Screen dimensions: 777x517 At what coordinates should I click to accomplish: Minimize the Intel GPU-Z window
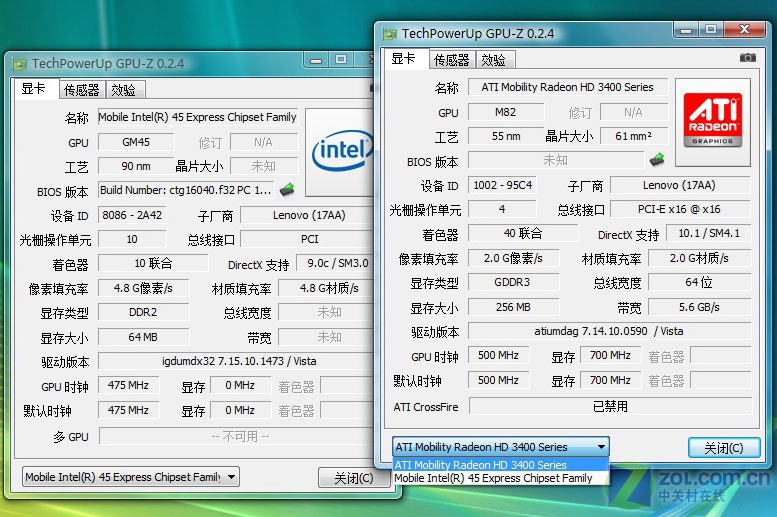pyautogui.click(x=316, y=60)
